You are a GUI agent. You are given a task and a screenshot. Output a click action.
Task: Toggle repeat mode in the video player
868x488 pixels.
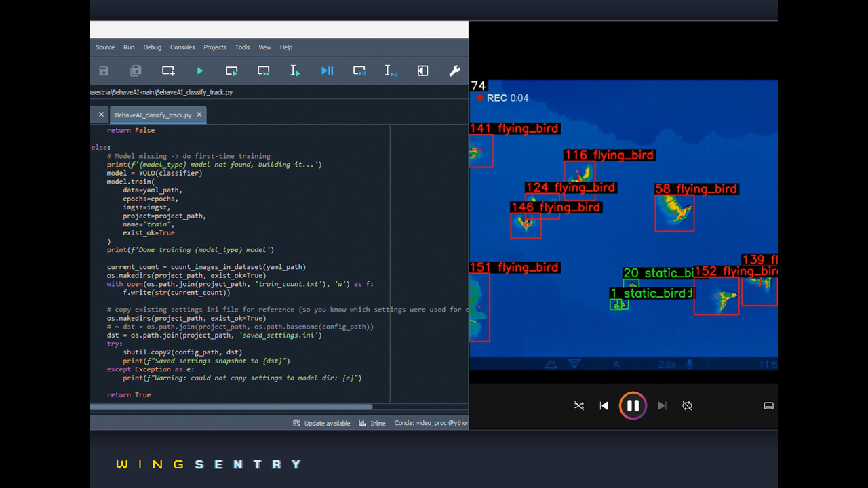click(687, 406)
